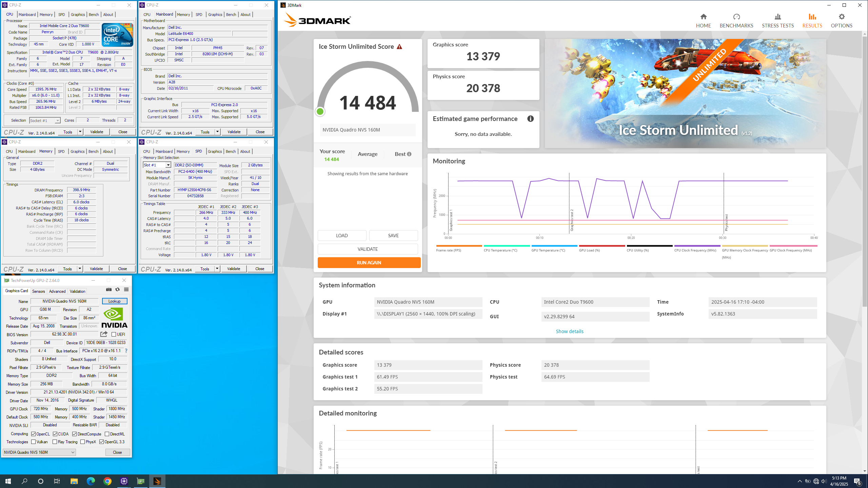Click Frame rate (FPS) legend swatch

click(459, 246)
